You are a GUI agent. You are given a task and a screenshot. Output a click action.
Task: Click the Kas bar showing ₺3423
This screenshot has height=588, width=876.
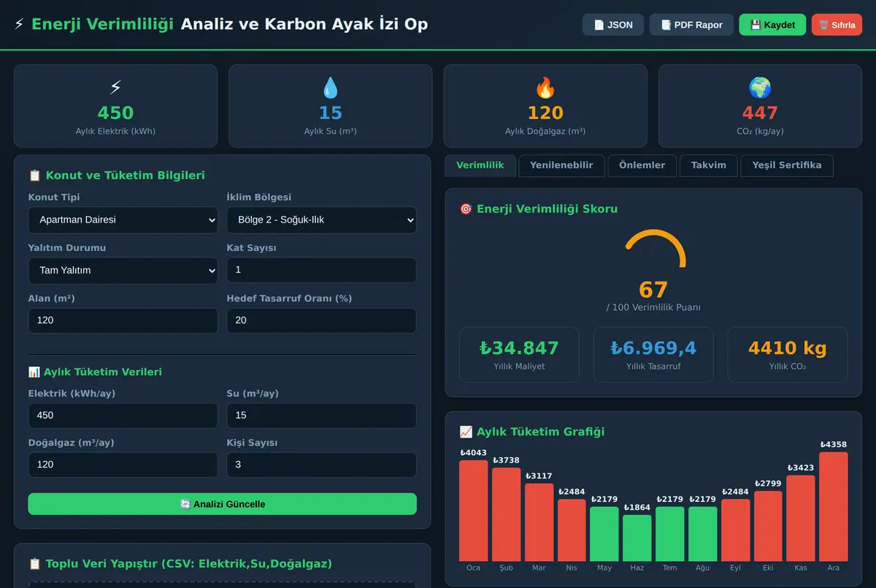pos(801,518)
